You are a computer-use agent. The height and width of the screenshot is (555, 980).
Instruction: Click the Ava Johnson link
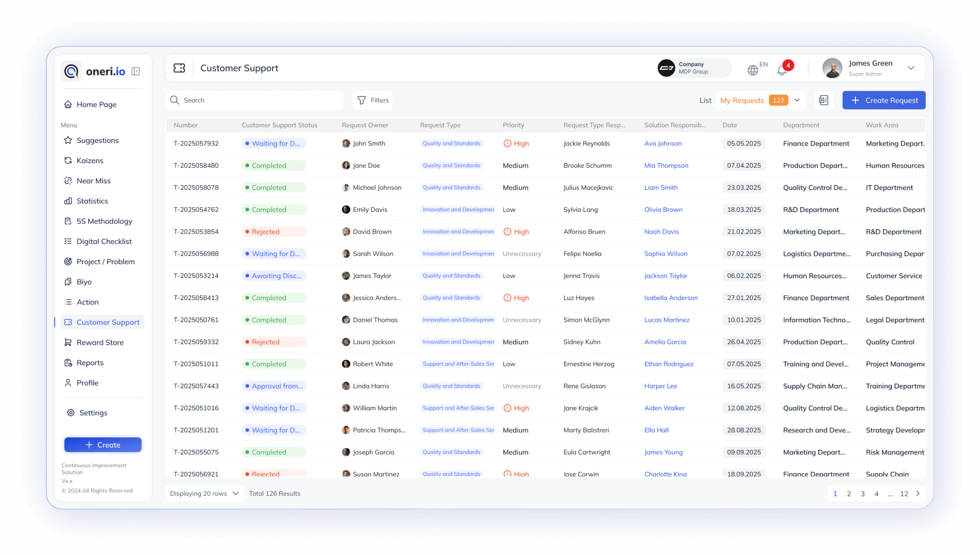[663, 144]
